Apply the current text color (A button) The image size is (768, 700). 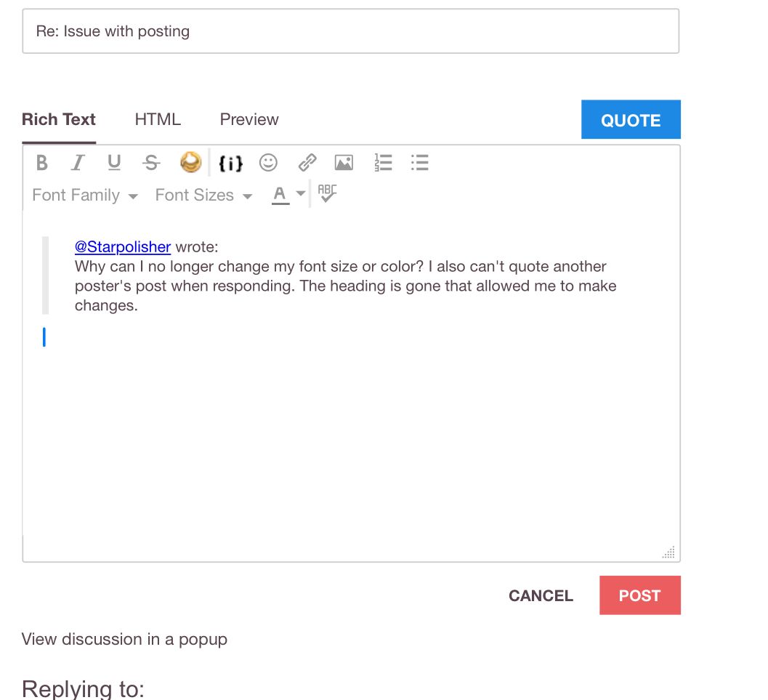pyautogui.click(x=280, y=195)
